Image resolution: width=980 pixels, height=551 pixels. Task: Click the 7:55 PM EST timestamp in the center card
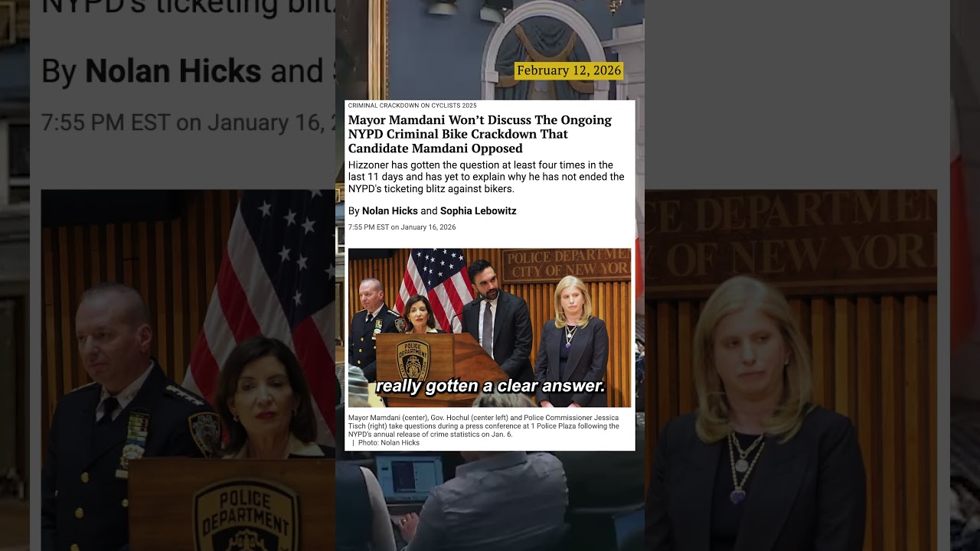click(402, 227)
